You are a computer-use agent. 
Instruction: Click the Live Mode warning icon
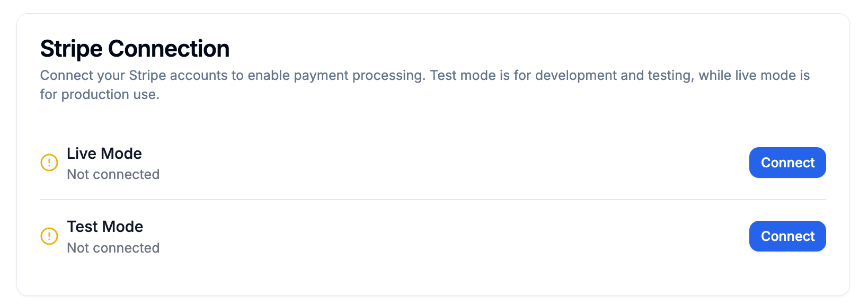(x=49, y=163)
